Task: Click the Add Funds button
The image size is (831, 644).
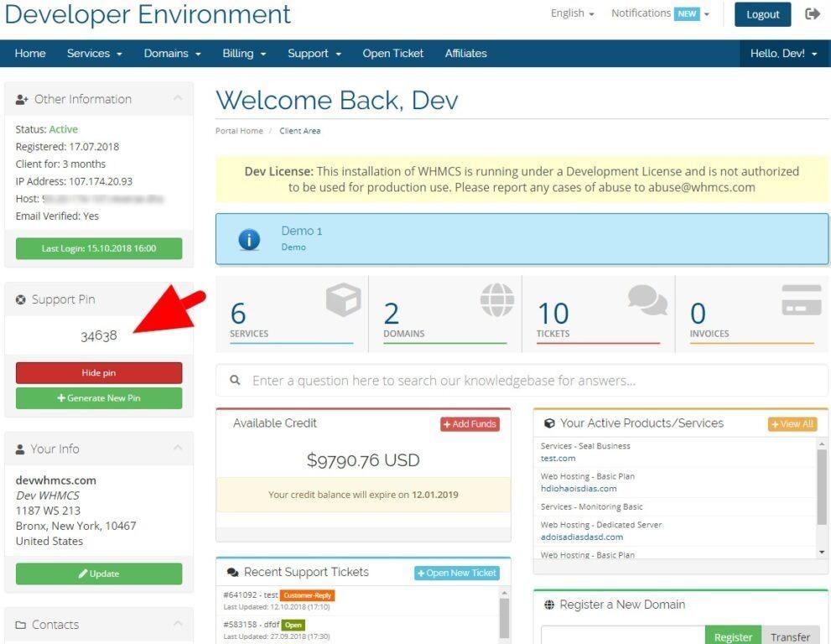Action: pos(470,424)
